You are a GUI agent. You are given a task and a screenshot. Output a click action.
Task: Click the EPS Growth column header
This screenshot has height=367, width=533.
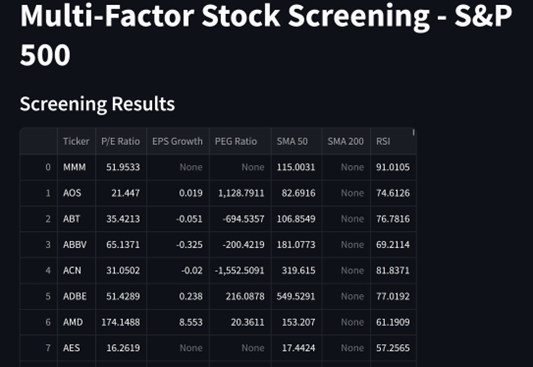click(x=178, y=141)
